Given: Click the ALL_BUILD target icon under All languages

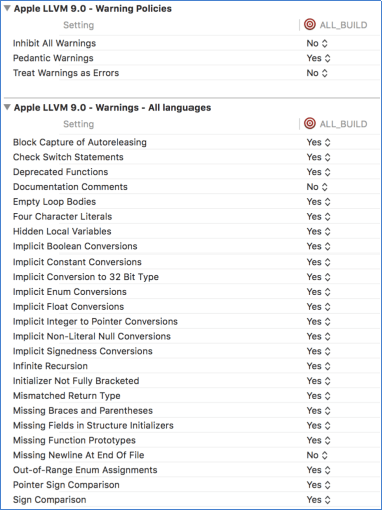Looking at the screenshot, I should pos(310,124).
